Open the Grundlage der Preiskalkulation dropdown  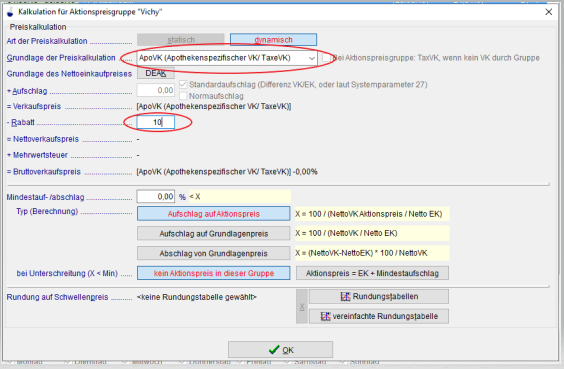[227, 58]
